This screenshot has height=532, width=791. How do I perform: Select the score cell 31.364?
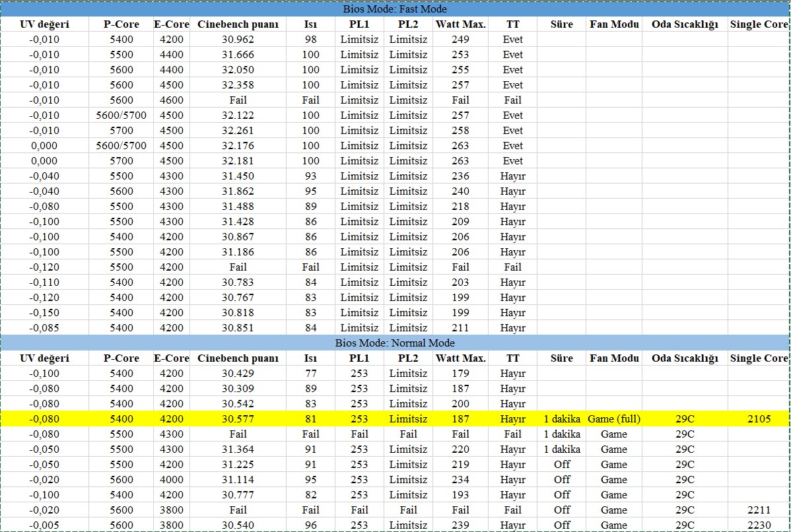click(x=238, y=449)
